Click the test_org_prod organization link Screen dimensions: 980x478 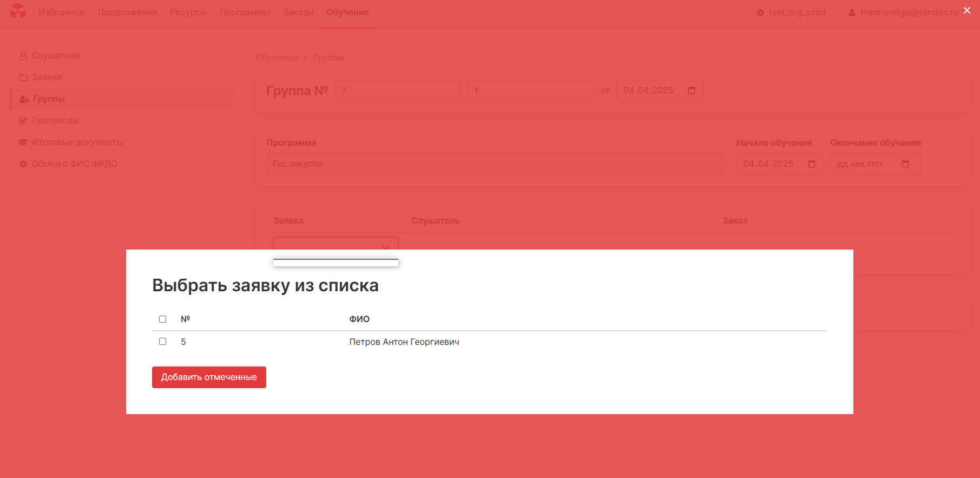(x=797, y=12)
